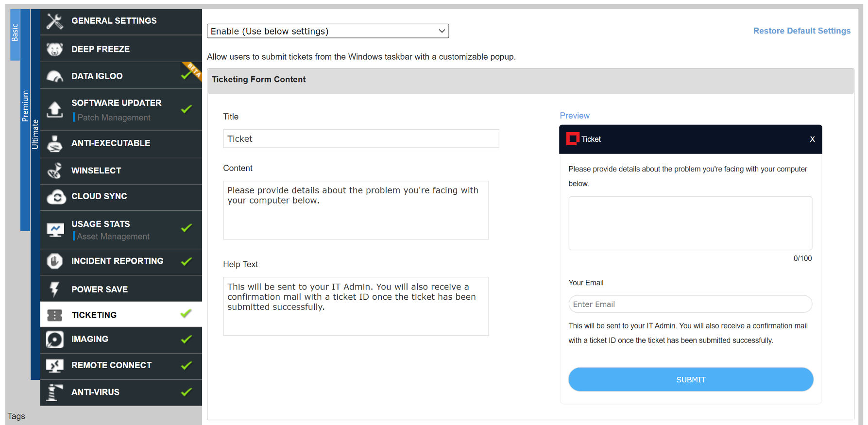The width and height of the screenshot is (868, 425).
Task: Switch to the Premium edition tab
Action: 25,106
